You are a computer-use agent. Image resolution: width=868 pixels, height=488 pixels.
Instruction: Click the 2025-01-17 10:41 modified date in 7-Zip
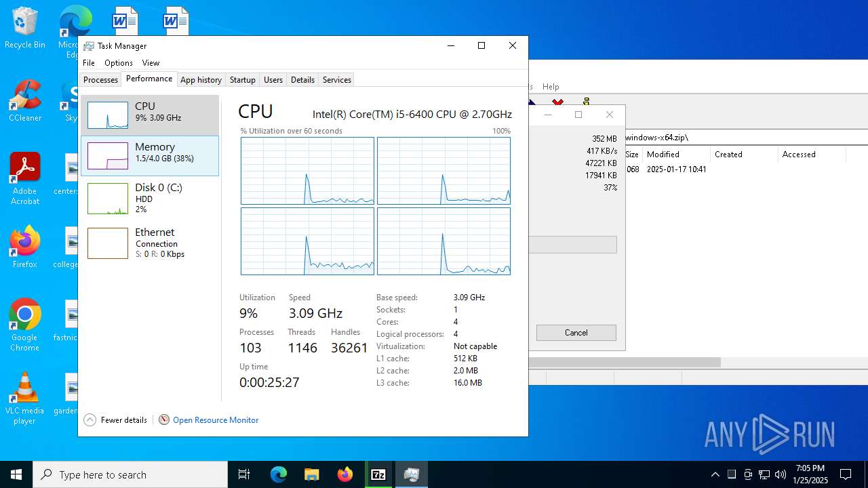(677, 169)
